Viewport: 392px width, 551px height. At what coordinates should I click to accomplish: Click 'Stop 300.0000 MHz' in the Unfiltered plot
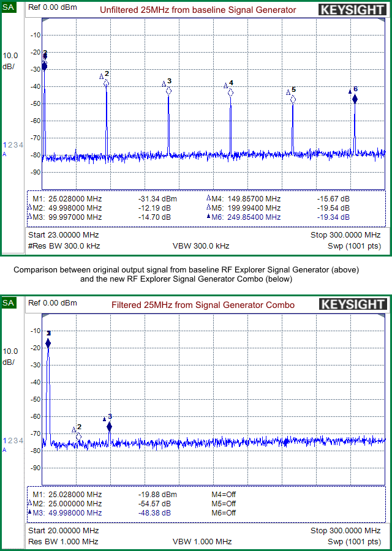coord(345,234)
